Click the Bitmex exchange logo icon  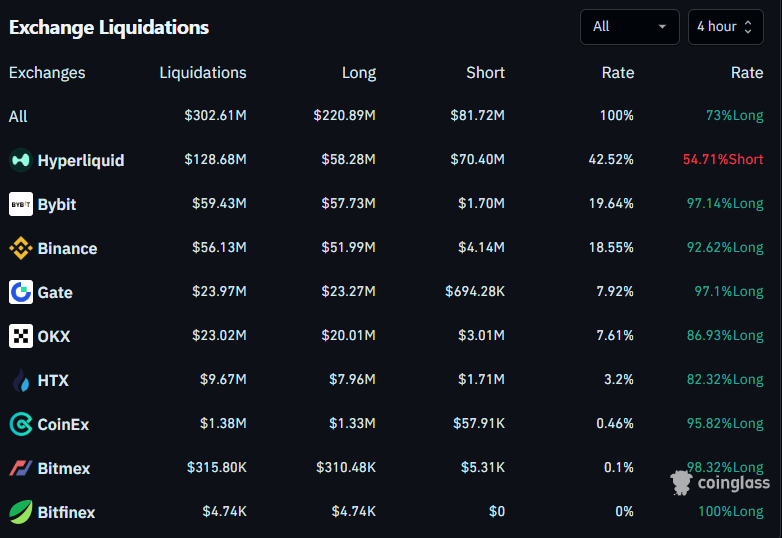coord(21,468)
